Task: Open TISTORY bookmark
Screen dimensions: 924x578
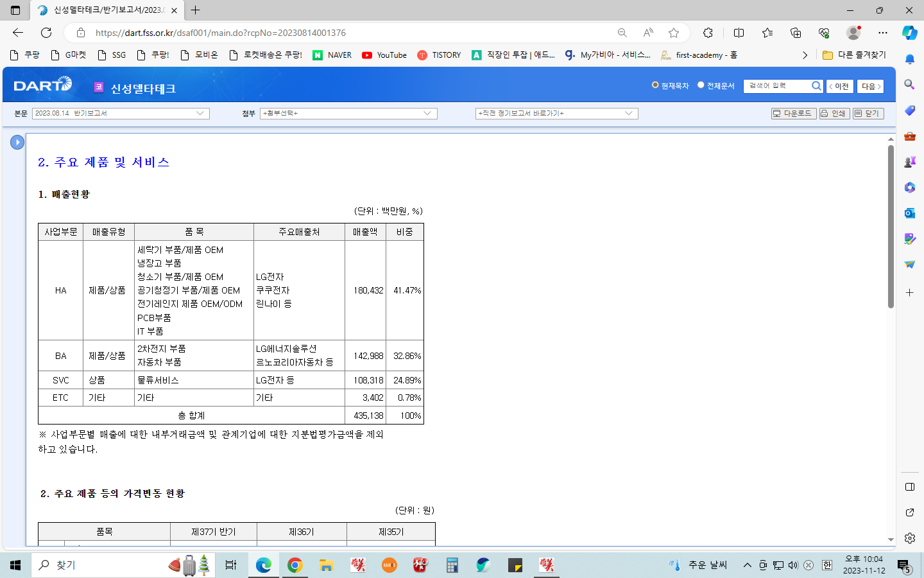Action: (x=439, y=55)
